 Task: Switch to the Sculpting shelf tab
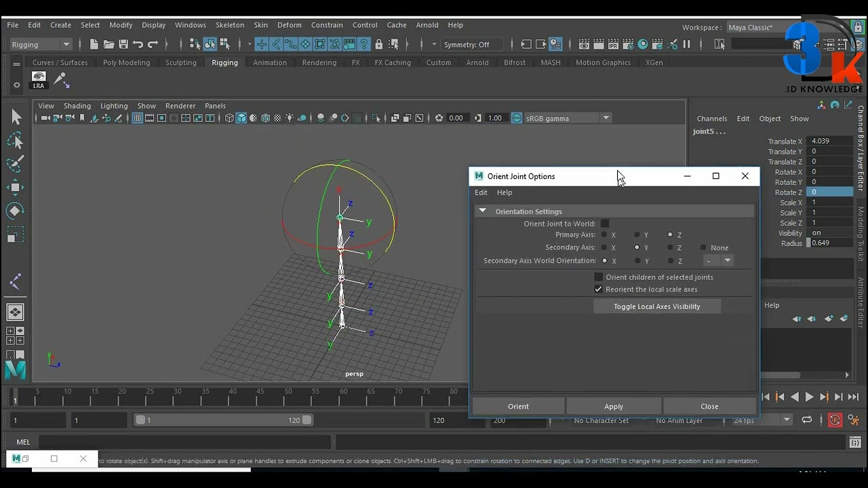(181, 62)
